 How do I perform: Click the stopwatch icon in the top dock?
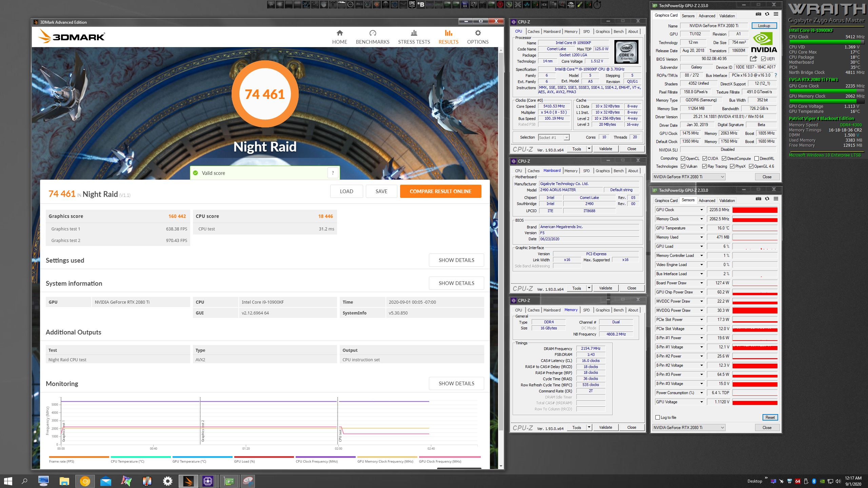tap(597, 4)
